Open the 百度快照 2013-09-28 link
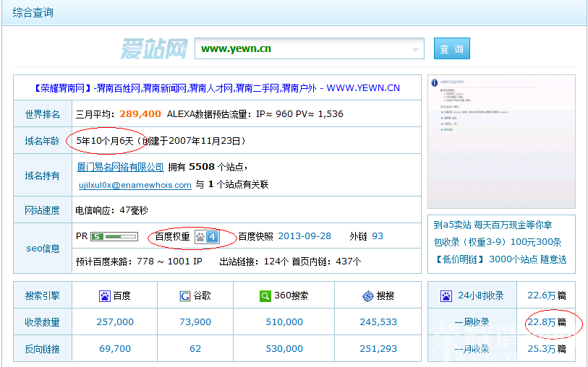The height and width of the screenshot is (367, 588). [x=304, y=236]
